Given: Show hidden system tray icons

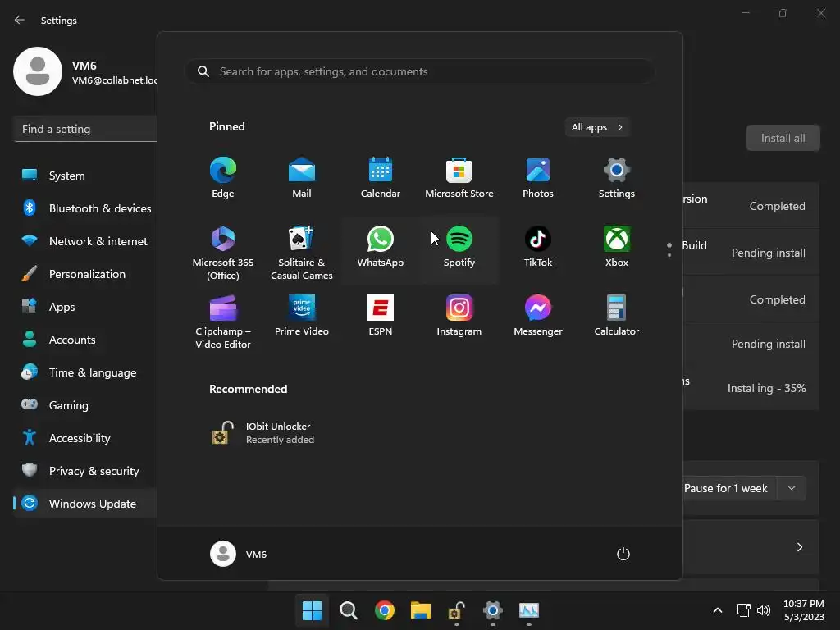Looking at the screenshot, I should pos(718,610).
